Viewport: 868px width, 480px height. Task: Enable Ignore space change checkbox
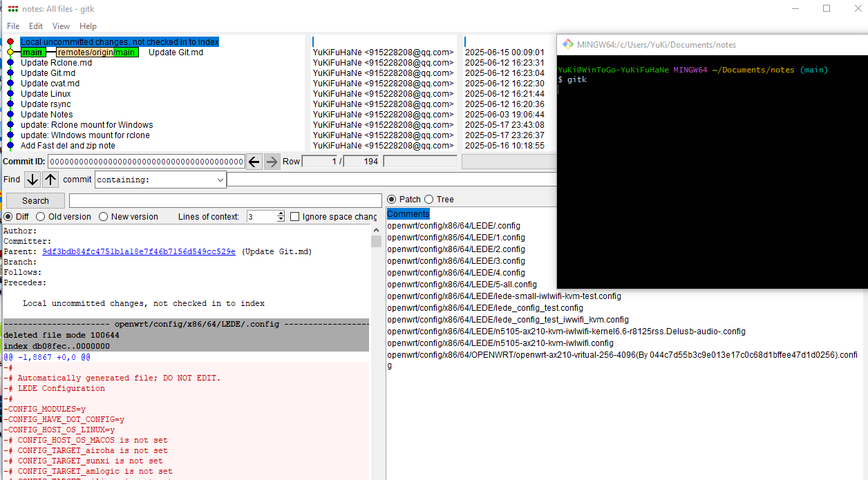coord(295,217)
